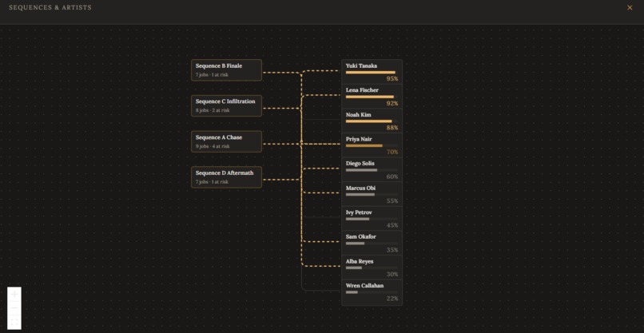The image size is (644, 333).
Task: Click the 92% value for Lena Fischer
Action: click(x=392, y=104)
